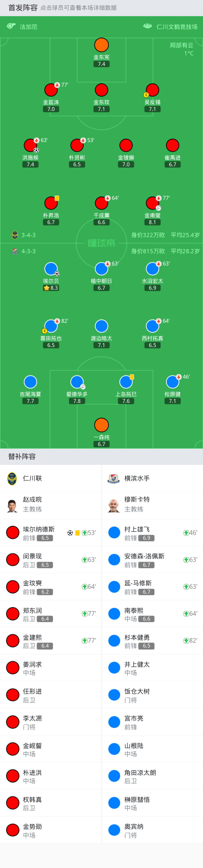Viewport: 203px width, 868px height.
Task: Select 埃尔贝's blue player circle
Action: pyautogui.click(x=51, y=269)
